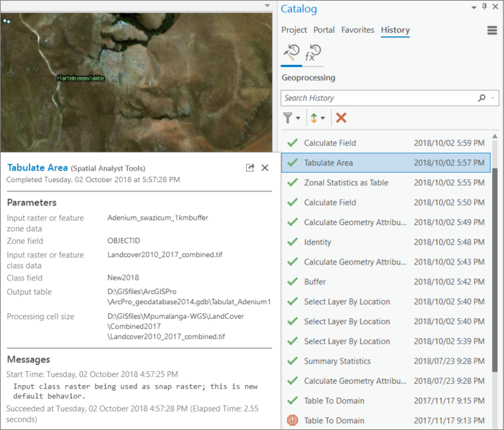Select Table To Domain entry at 9:15 PM
504x430 pixels.
coord(386,401)
